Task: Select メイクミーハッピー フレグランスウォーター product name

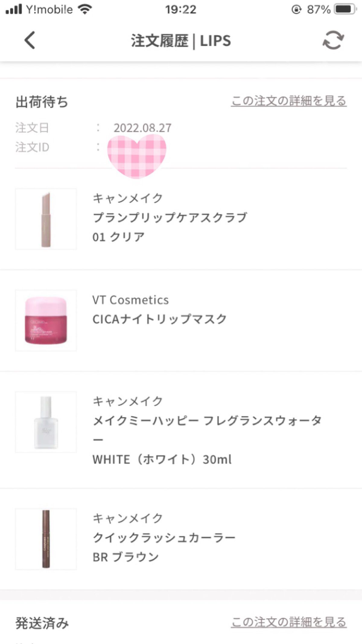Action: pyautogui.click(x=207, y=421)
